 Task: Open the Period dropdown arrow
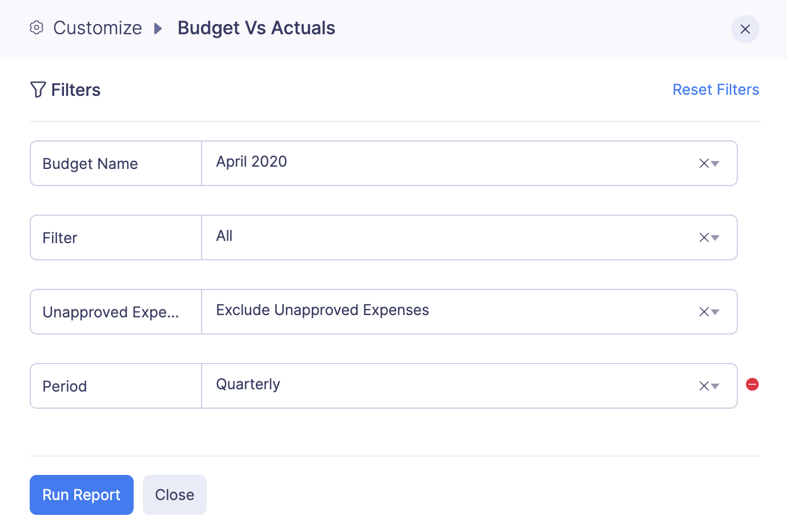[x=715, y=386]
